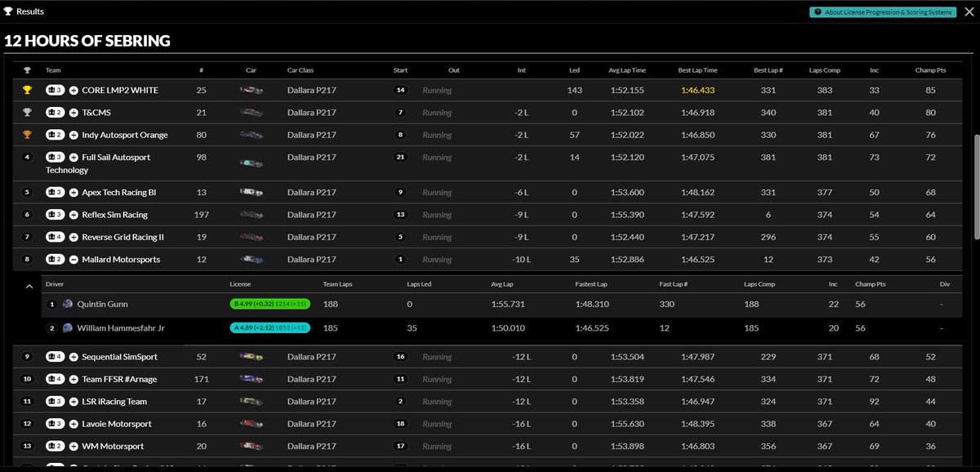Image resolution: width=980 pixels, height=472 pixels.
Task: Expand Reflex Sim Racing drivers
Action: coord(73,215)
